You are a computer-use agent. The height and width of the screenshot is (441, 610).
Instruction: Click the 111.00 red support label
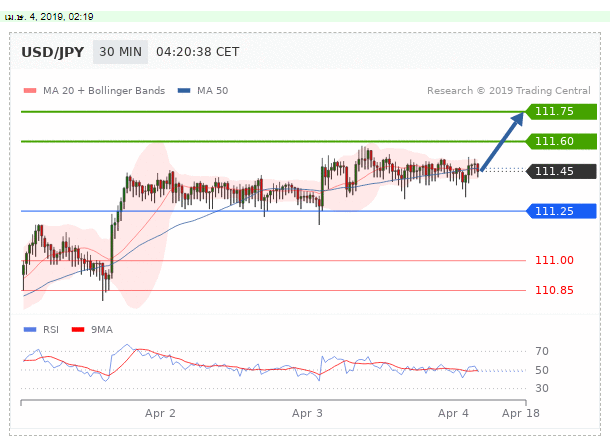pos(554,260)
